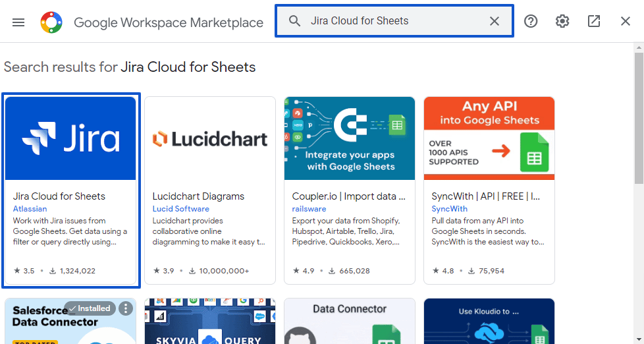The image size is (644, 344).
Task: Click the 1,324,022 downloads count
Action: coord(72,271)
